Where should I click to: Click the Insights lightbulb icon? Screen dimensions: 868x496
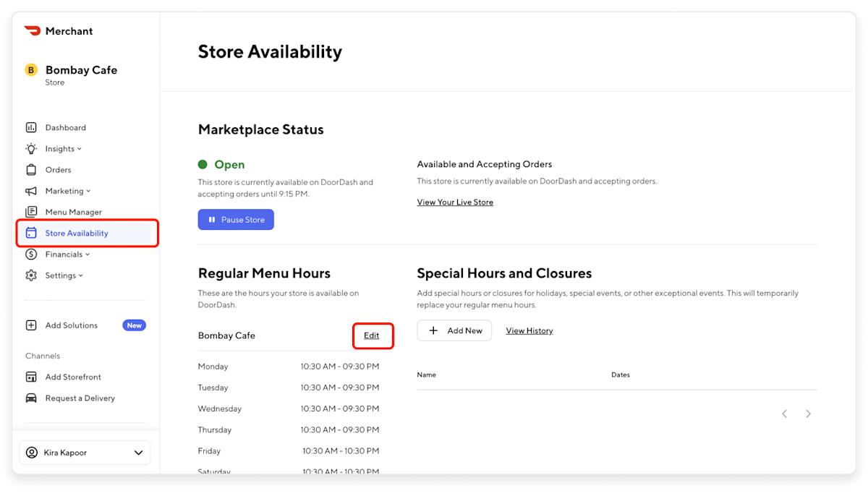(x=31, y=148)
